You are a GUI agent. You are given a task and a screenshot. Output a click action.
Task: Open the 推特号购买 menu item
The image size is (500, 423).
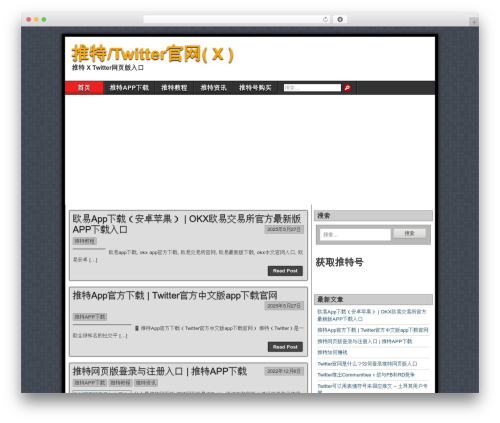[255, 88]
